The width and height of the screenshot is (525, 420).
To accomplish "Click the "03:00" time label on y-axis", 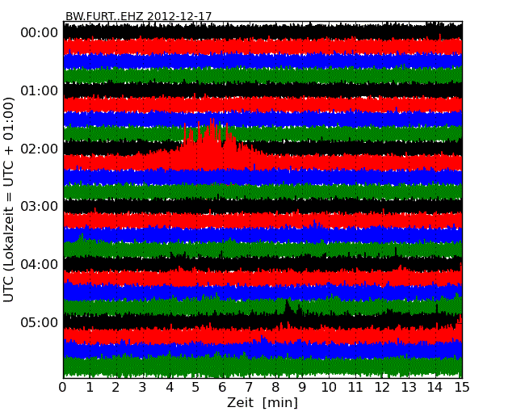I will pos(40,206).
